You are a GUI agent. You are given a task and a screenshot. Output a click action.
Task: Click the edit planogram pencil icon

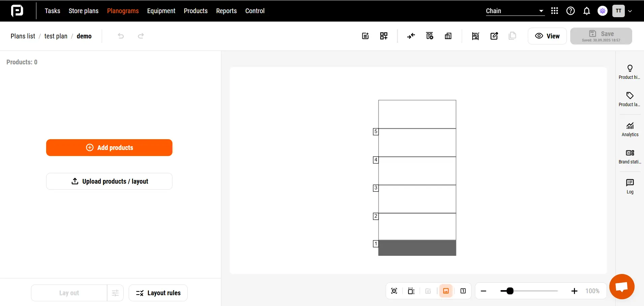[494, 36]
